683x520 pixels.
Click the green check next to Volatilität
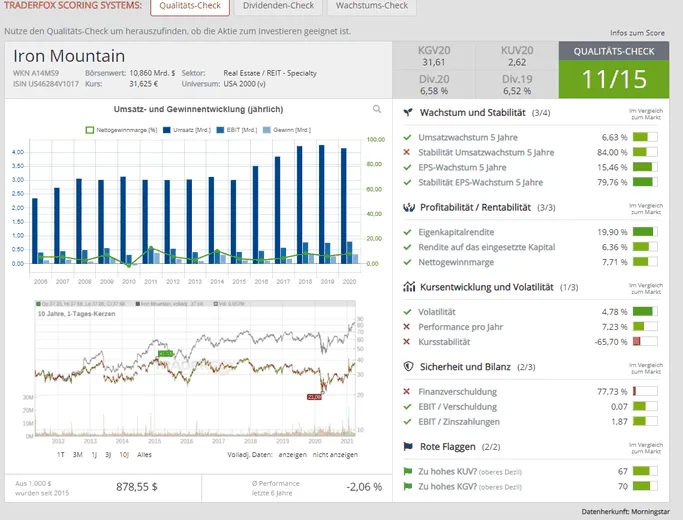tap(407, 312)
